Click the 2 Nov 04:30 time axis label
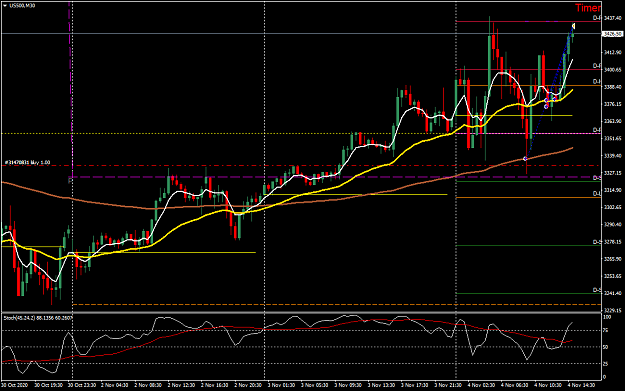The height and width of the screenshot is (391, 625). pos(114,385)
